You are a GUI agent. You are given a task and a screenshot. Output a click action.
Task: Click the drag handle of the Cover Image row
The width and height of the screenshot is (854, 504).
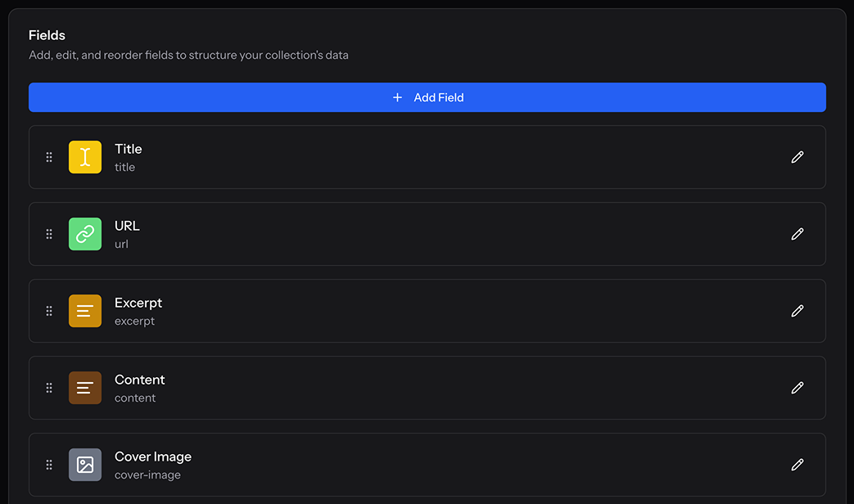pyautogui.click(x=49, y=465)
